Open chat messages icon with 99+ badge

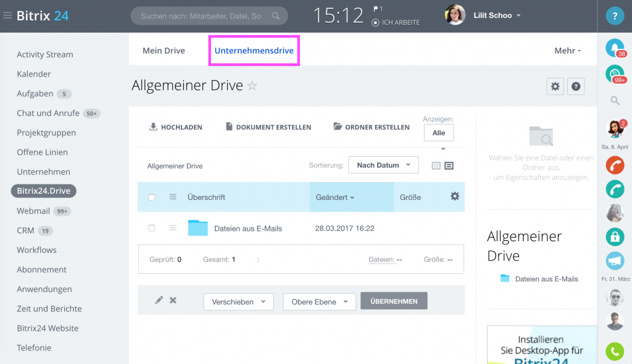[615, 74]
